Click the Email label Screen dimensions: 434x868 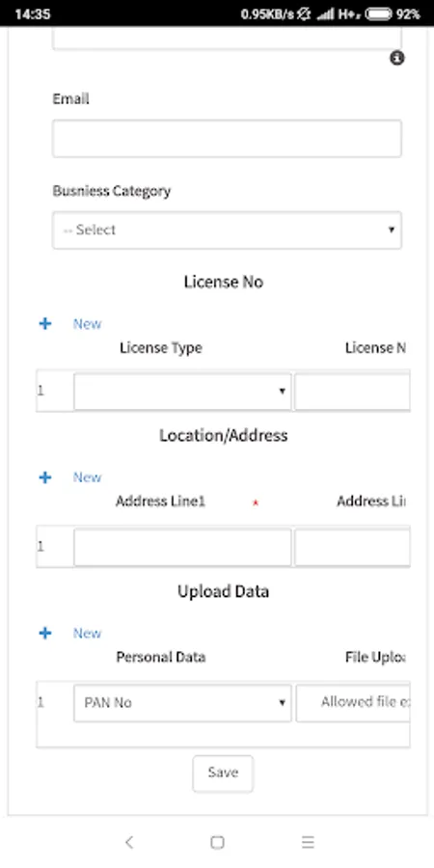[x=70, y=99]
